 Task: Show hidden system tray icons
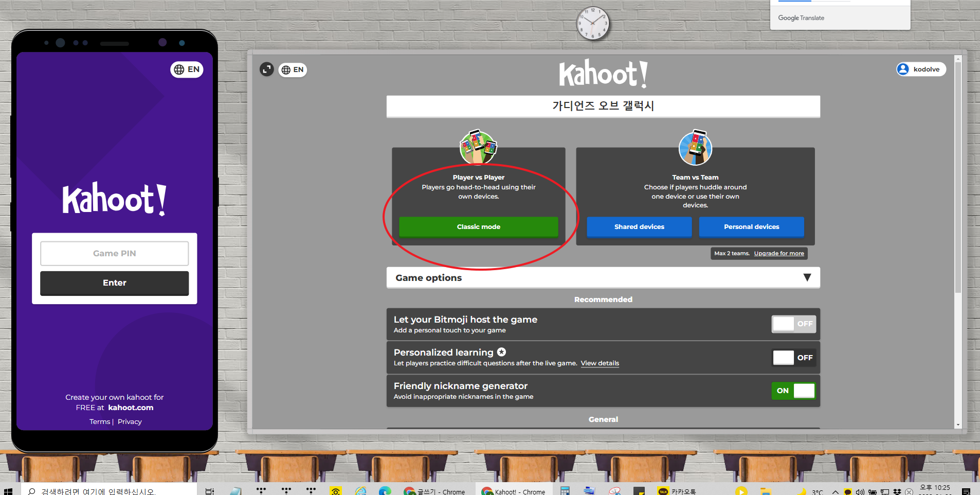coord(836,492)
